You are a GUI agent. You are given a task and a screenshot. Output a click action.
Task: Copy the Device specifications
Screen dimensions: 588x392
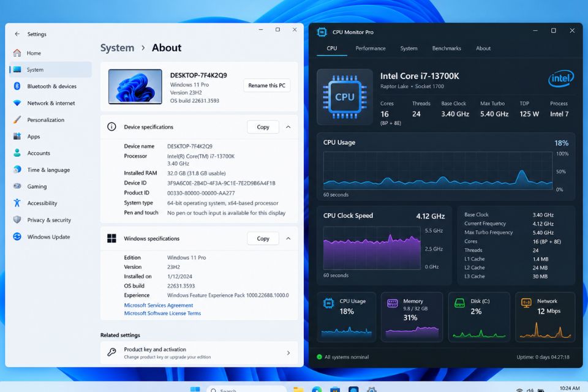point(263,127)
